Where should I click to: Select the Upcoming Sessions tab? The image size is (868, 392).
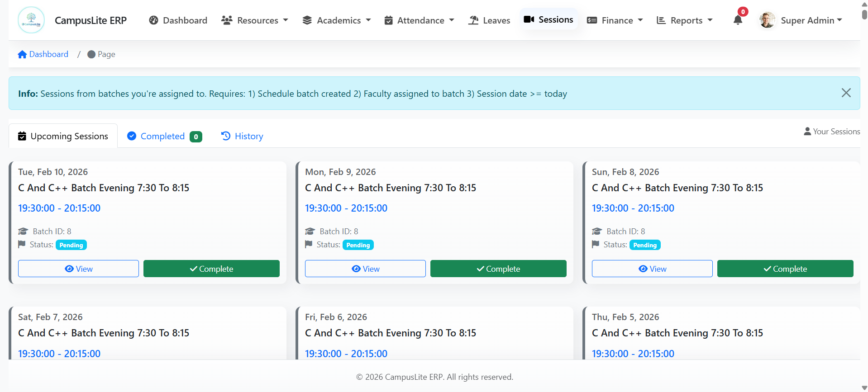point(63,136)
